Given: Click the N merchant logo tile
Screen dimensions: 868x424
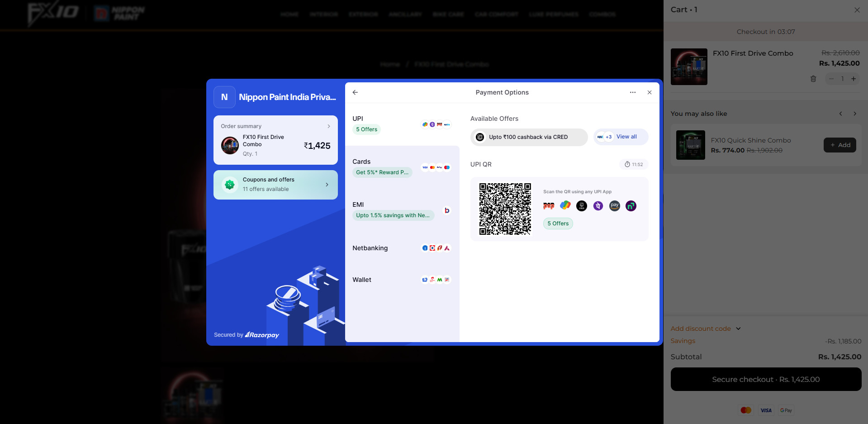Looking at the screenshot, I should coord(224,97).
